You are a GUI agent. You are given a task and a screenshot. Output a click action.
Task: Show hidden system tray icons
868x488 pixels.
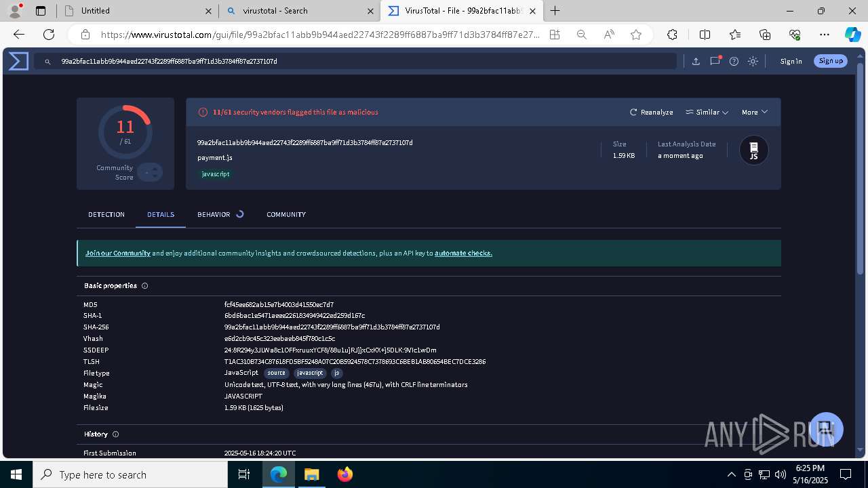(731, 474)
